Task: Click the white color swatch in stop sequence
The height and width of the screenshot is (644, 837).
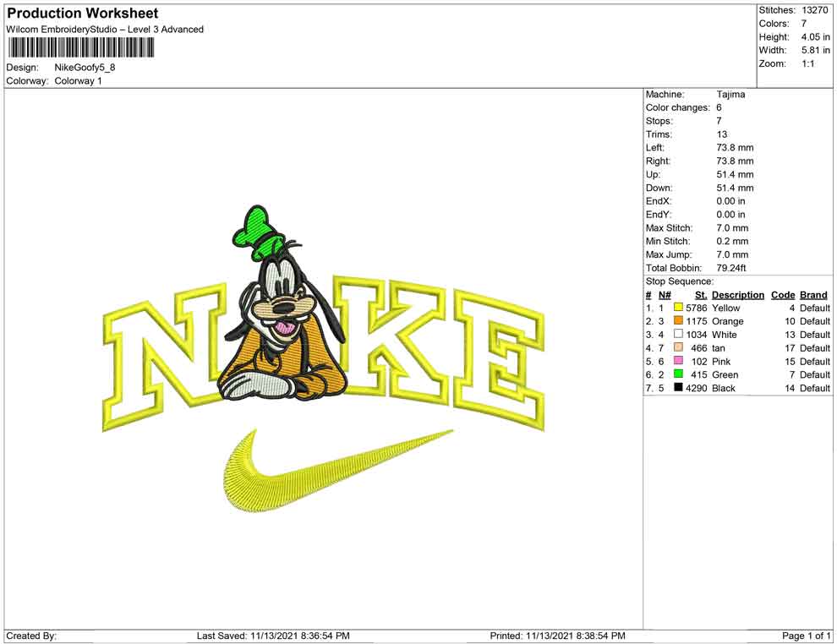Action: click(x=678, y=334)
